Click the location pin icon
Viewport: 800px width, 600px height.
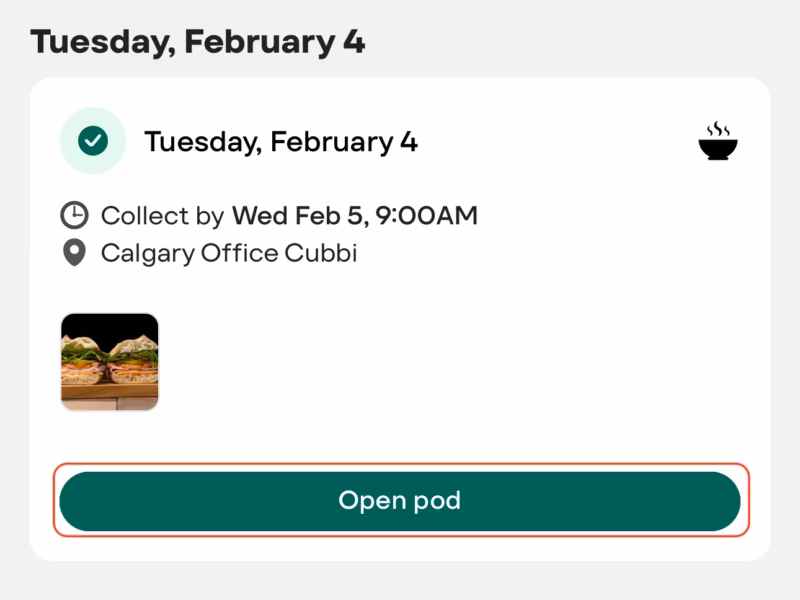(x=74, y=253)
